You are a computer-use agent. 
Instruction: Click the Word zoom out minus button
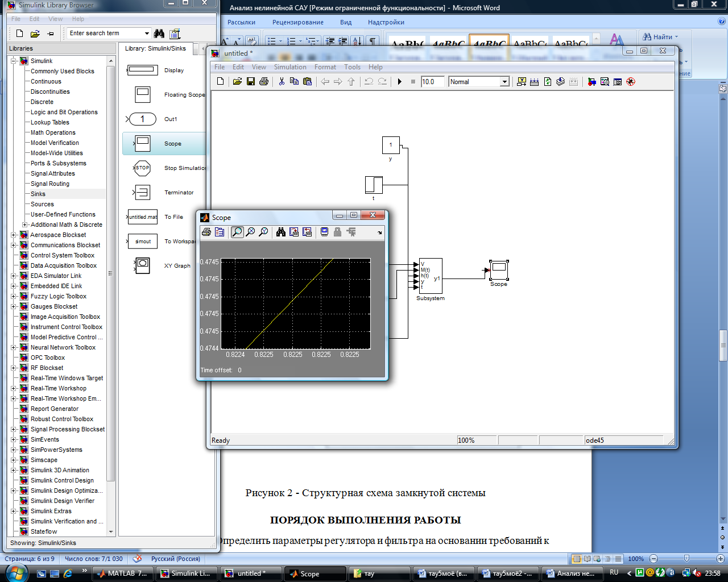tap(653, 559)
